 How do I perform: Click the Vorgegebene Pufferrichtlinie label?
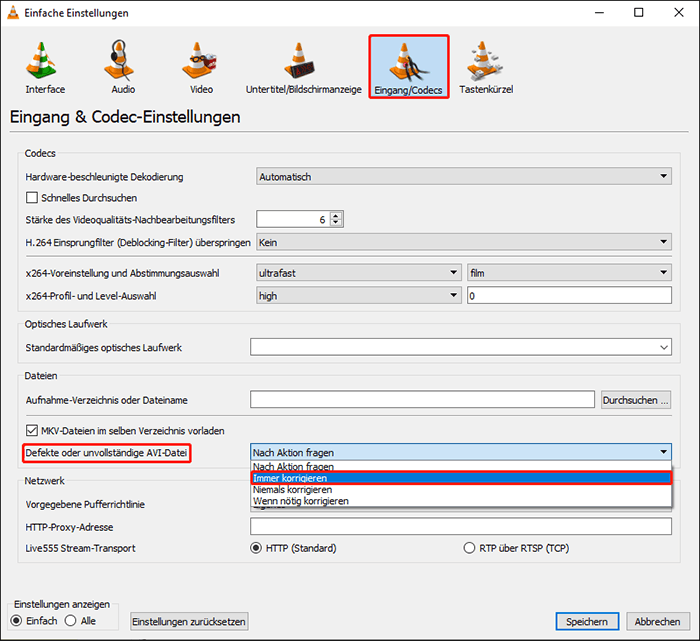pyautogui.click(x=85, y=504)
